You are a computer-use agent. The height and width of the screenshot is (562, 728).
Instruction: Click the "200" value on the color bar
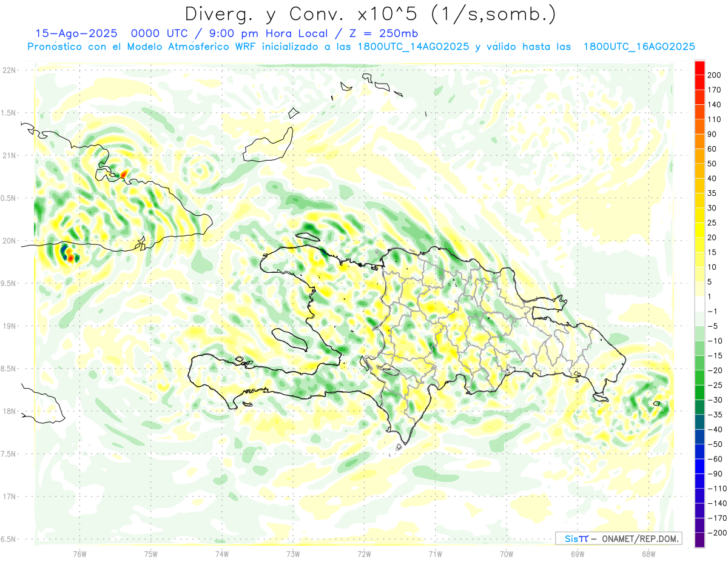714,75
